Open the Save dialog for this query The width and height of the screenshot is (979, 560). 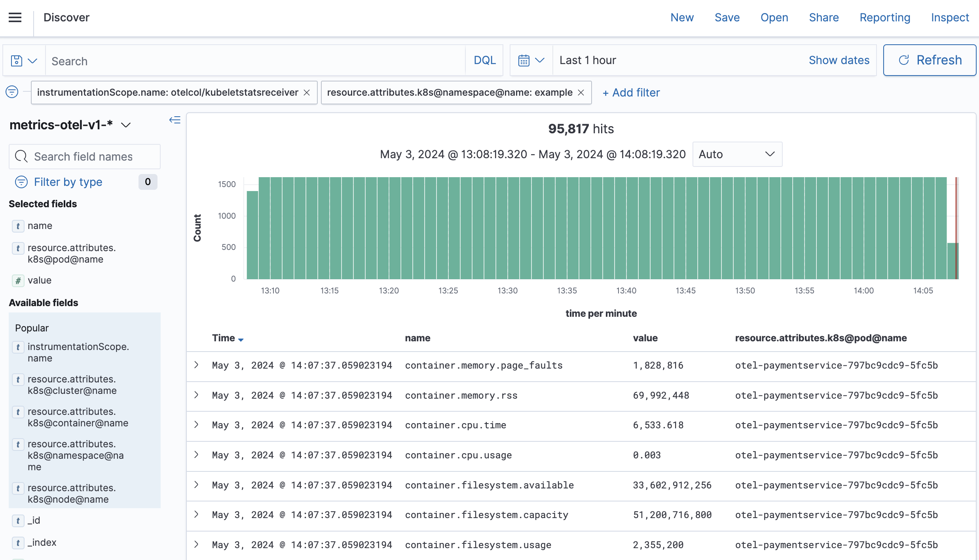[x=726, y=18]
